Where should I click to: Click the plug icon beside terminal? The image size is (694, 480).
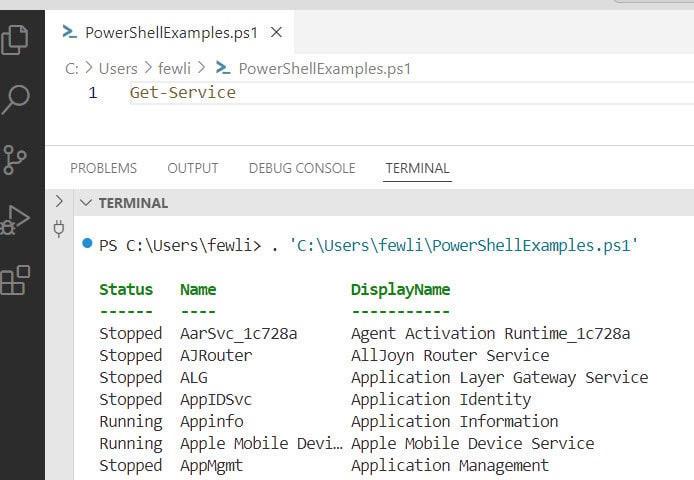tap(59, 228)
